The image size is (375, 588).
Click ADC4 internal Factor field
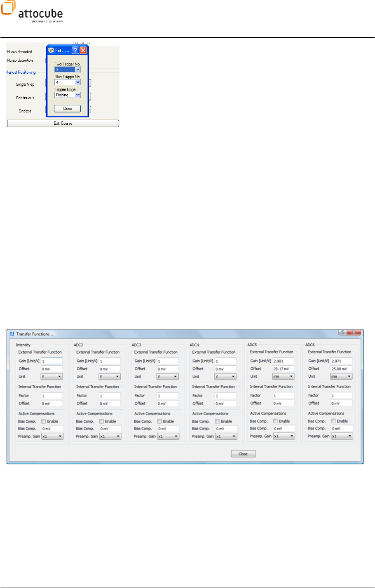(x=225, y=395)
